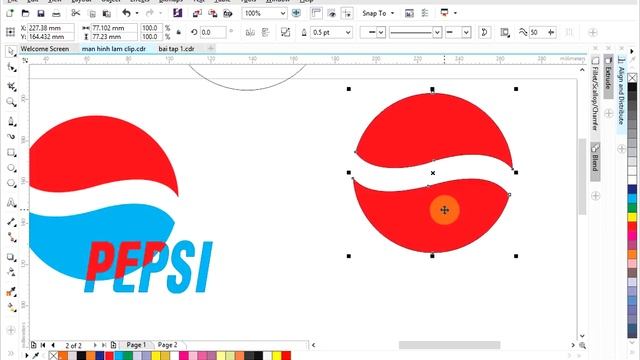
Task: Click the Export icon
Action: (x=213, y=13)
